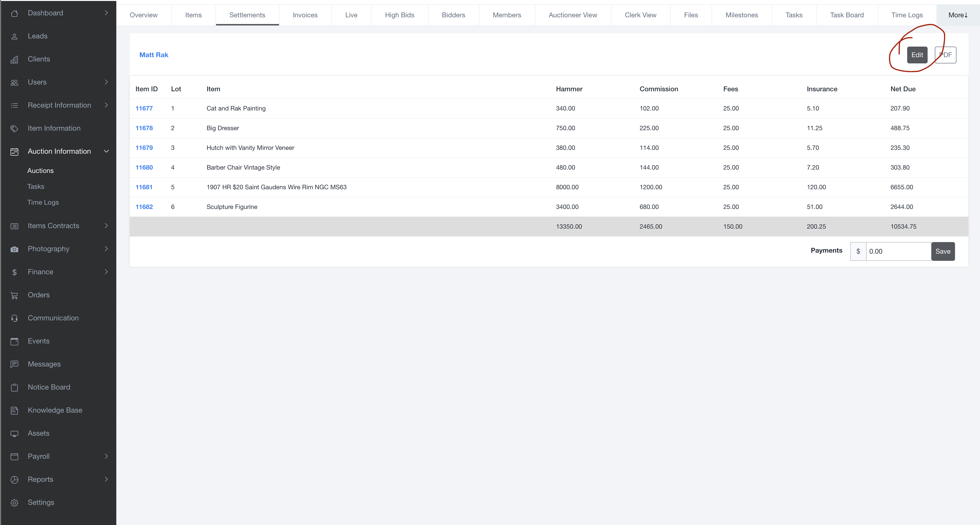This screenshot has width=980, height=525.
Task: Click the Photography camera icon
Action: [x=14, y=249]
